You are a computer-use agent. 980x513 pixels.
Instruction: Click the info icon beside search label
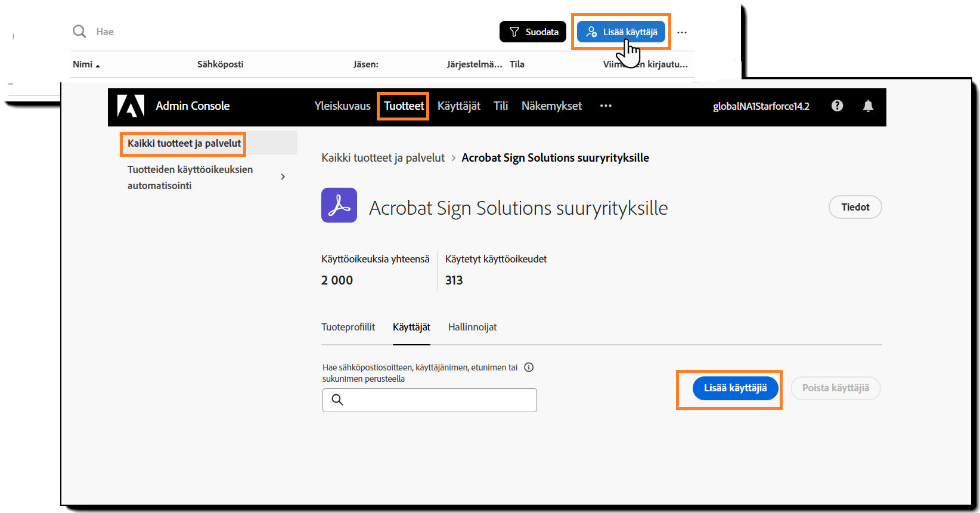pos(529,367)
